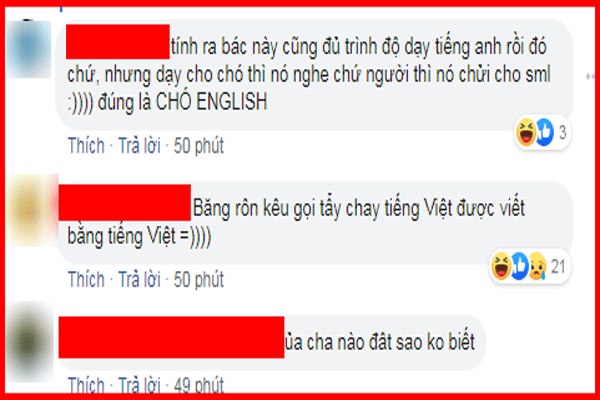
Task: Click the laughing emoji on the Băng rôn comment
Action: (501, 266)
